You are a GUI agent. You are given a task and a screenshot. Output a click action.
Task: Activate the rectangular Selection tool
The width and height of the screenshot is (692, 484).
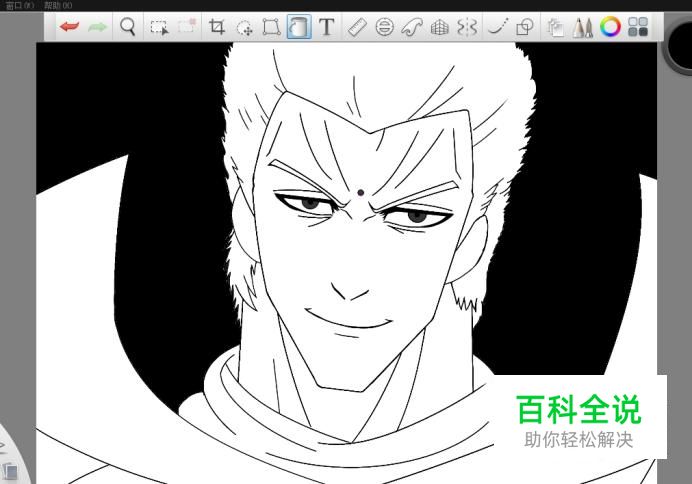159,27
